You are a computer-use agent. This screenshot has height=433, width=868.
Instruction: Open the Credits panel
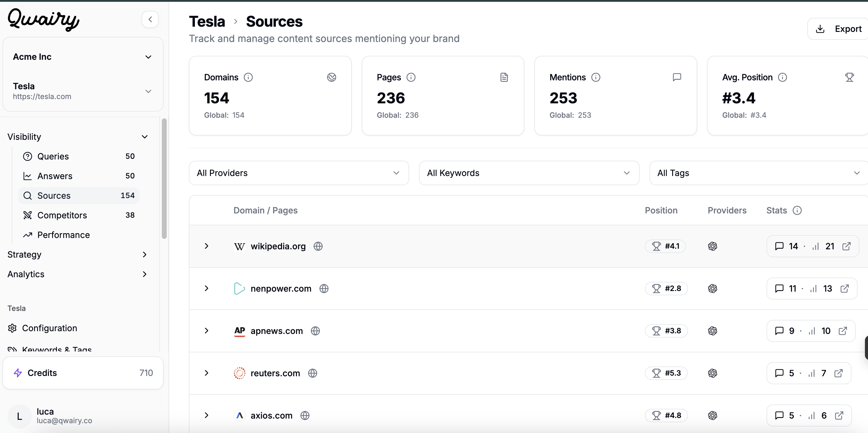pos(83,373)
